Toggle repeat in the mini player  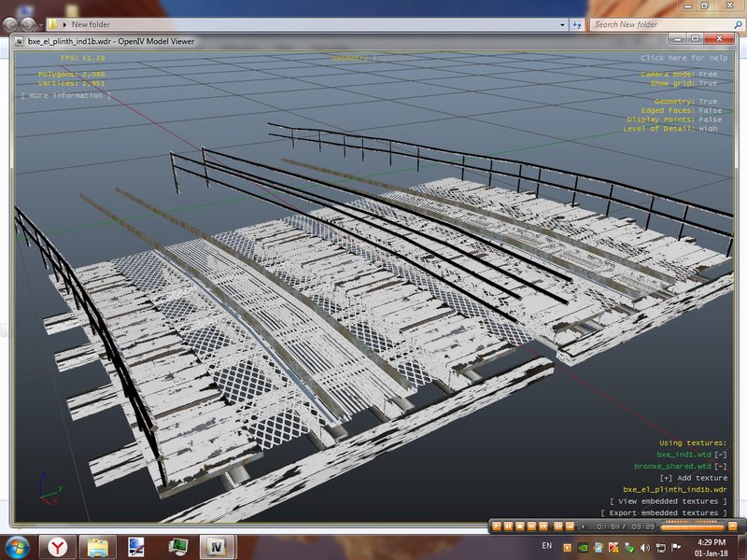[x=557, y=526]
